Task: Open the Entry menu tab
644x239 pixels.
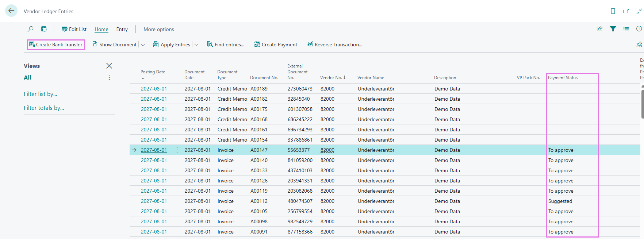Action: (x=122, y=29)
